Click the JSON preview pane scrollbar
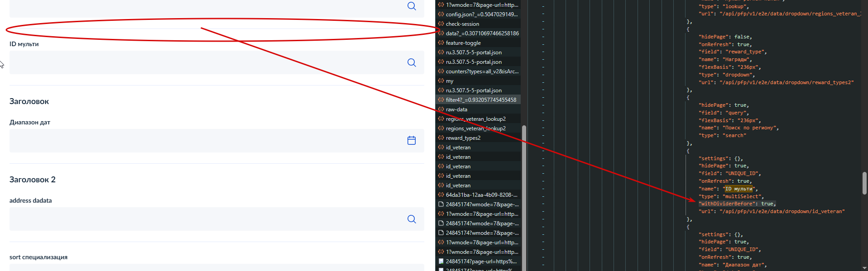 [864, 183]
